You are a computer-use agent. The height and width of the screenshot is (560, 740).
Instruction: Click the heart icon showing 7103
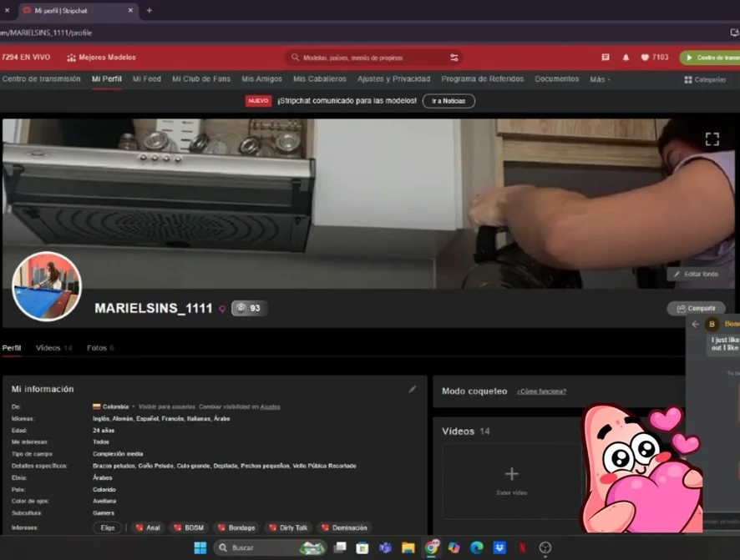(x=655, y=58)
